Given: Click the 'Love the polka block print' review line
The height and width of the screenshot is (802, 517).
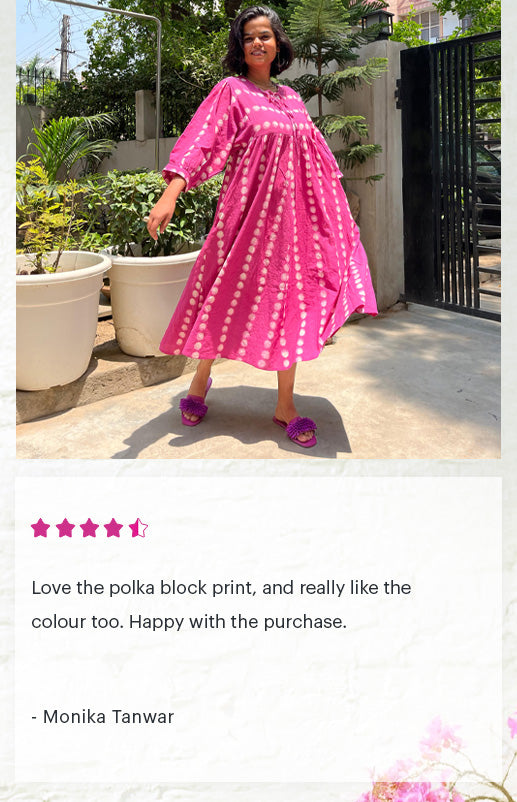Looking at the screenshot, I should [221, 588].
